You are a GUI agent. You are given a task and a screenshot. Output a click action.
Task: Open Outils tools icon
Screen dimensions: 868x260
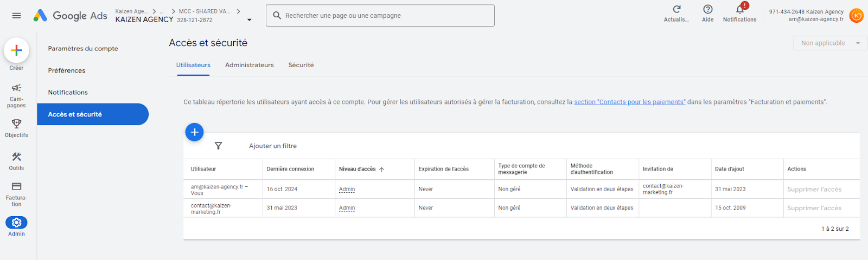(16, 157)
